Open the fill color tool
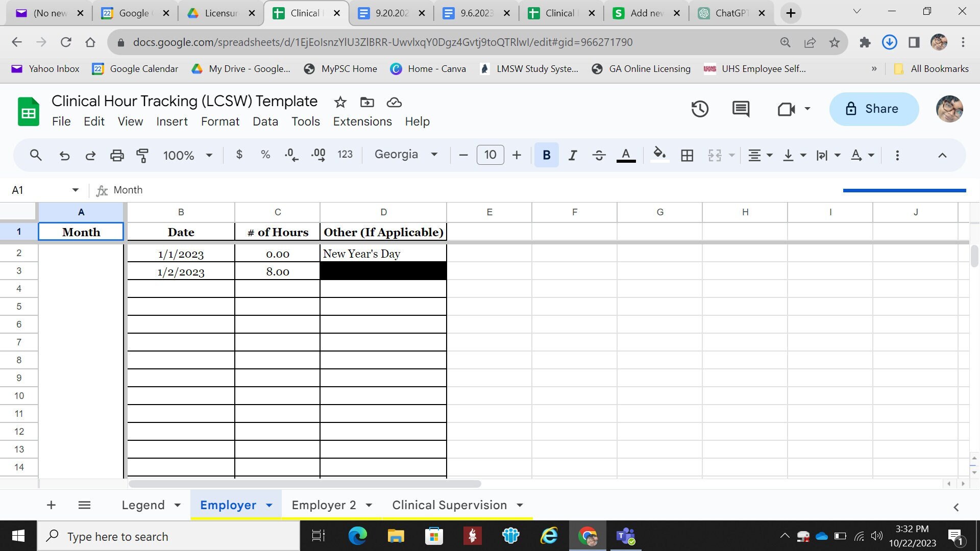 [x=659, y=155]
